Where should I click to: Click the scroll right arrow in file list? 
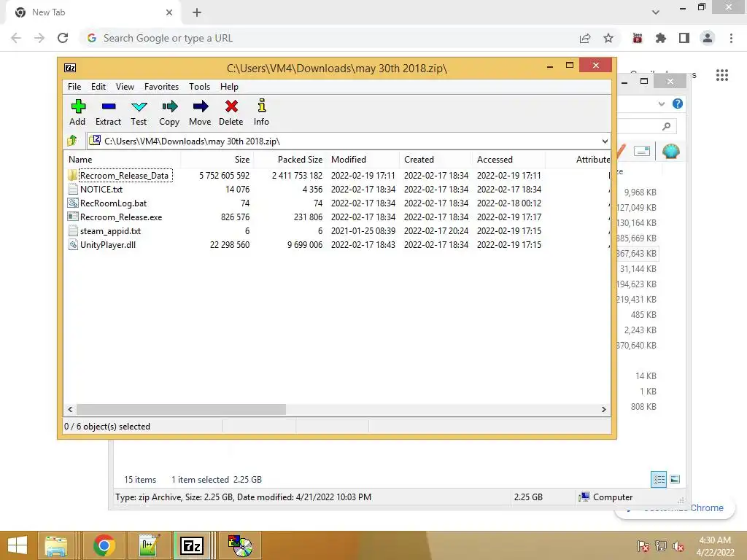click(x=603, y=410)
